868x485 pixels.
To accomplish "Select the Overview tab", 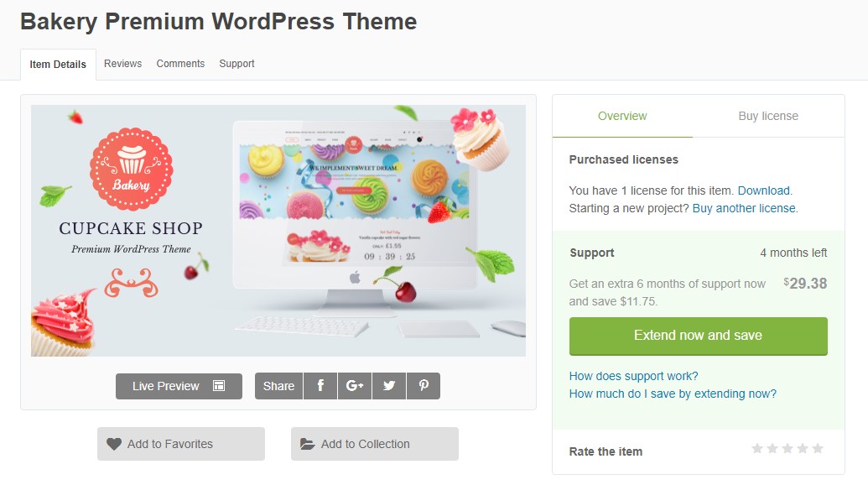I will tap(622, 117).
